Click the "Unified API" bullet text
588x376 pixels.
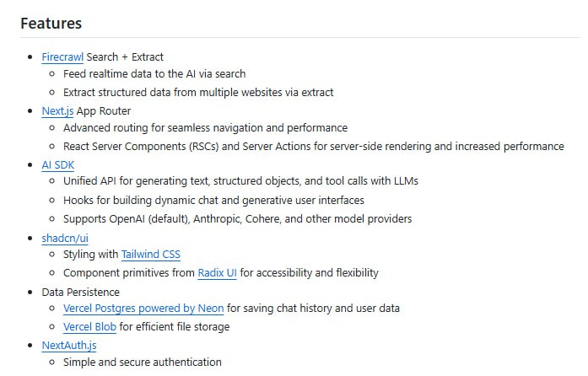[x=240, y=181]
